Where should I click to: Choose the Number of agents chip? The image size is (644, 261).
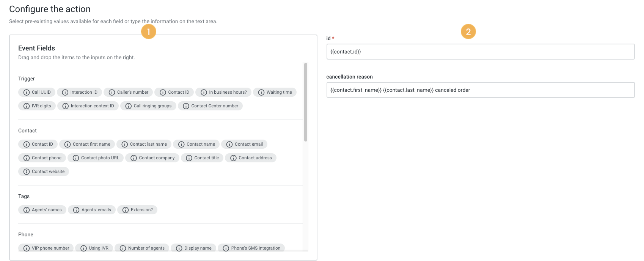(142, 248)
